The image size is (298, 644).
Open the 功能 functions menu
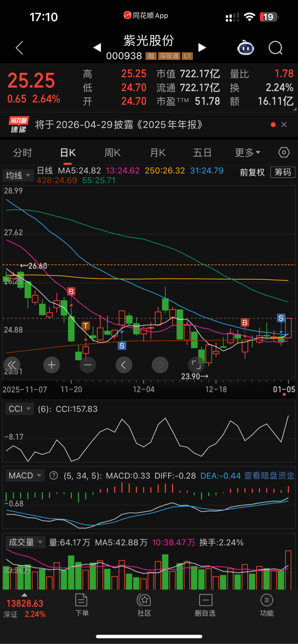click(x=267, y=605)
